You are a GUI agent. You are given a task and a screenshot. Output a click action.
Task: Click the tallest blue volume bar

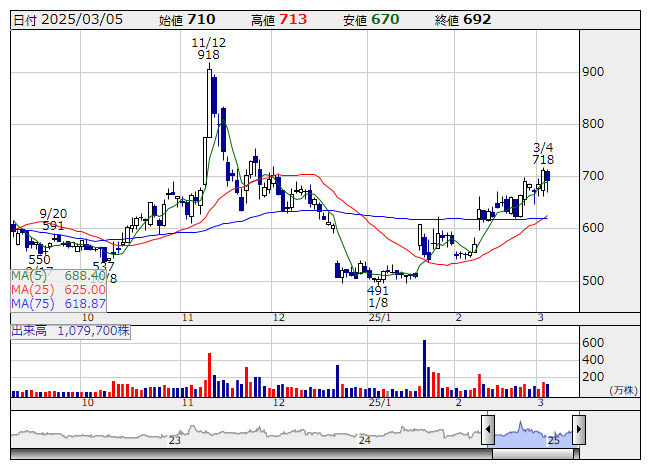click(x=424, y=368)
